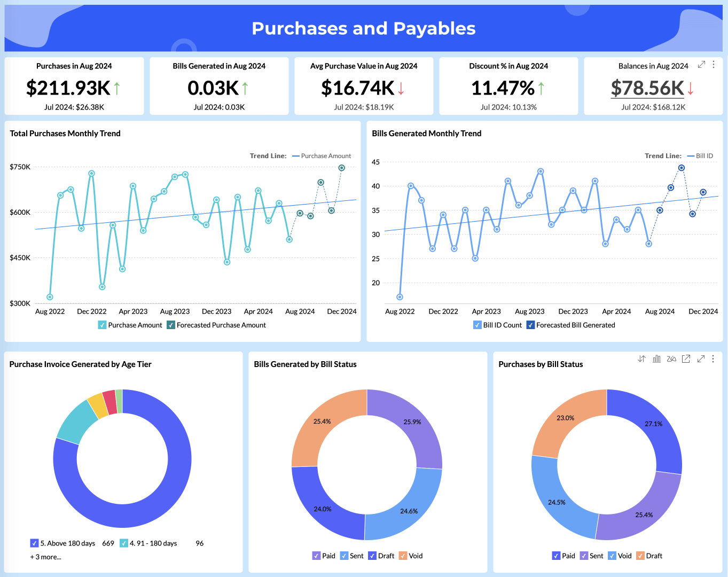Click Purchase Amount trend line legend

tap(322, 156)
